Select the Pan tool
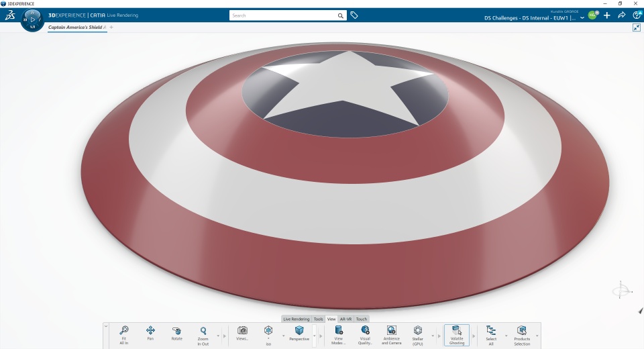The image size is (644, 349). [150, 333]
